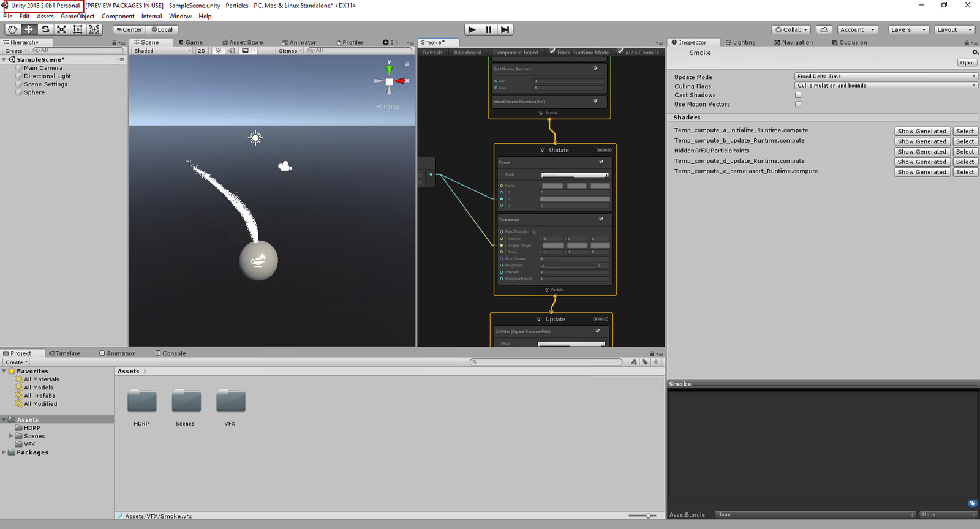The height and width of the screenshot is (529, 980).
Task: Select the Scale tool
Action: coord(61,29)
